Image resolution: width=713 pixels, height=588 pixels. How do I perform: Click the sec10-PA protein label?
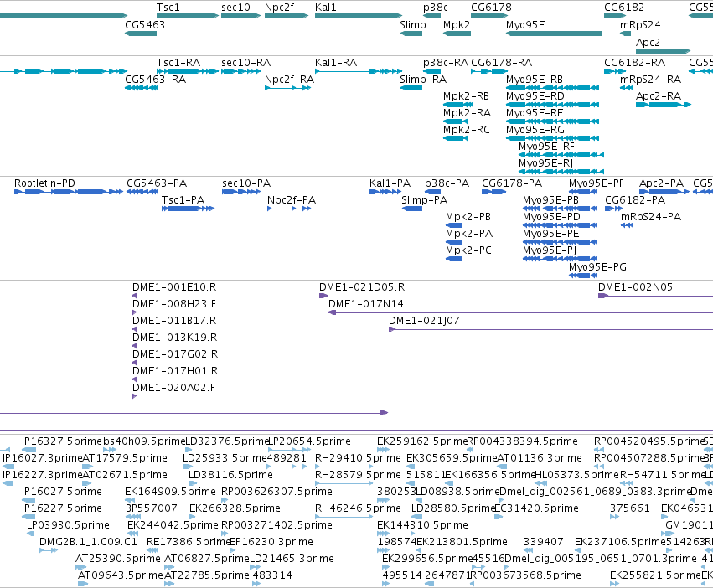point(246,183)
